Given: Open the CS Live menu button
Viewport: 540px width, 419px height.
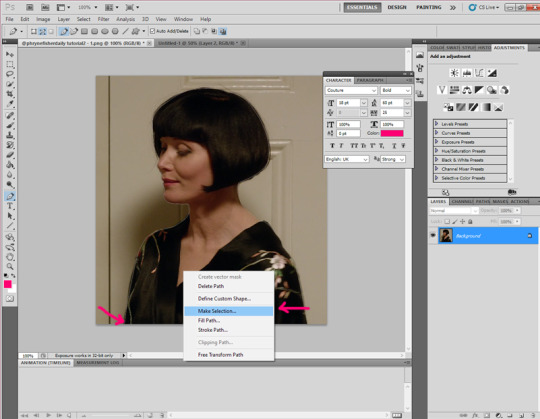Looking at the screenshot, I should (484, 7).
